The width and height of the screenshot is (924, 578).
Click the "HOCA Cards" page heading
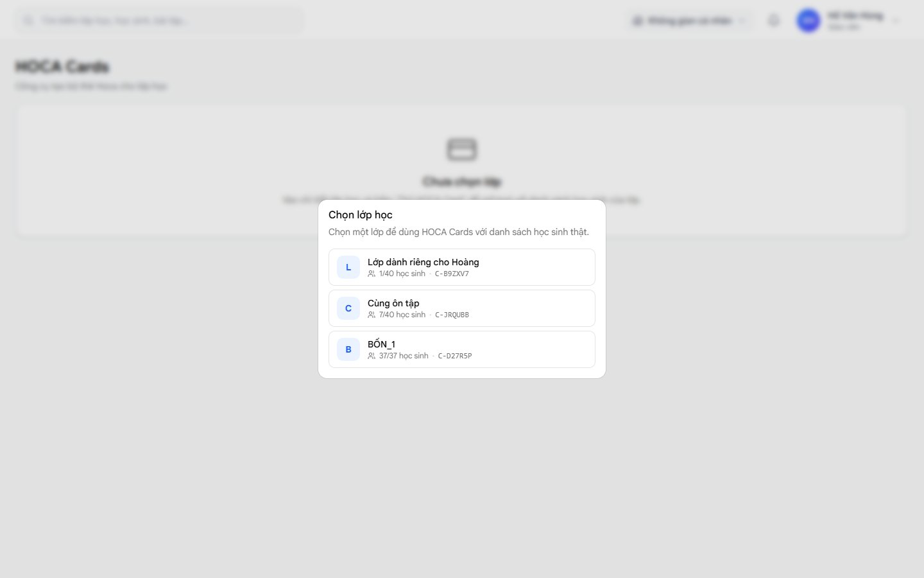[x=62, y=67]
